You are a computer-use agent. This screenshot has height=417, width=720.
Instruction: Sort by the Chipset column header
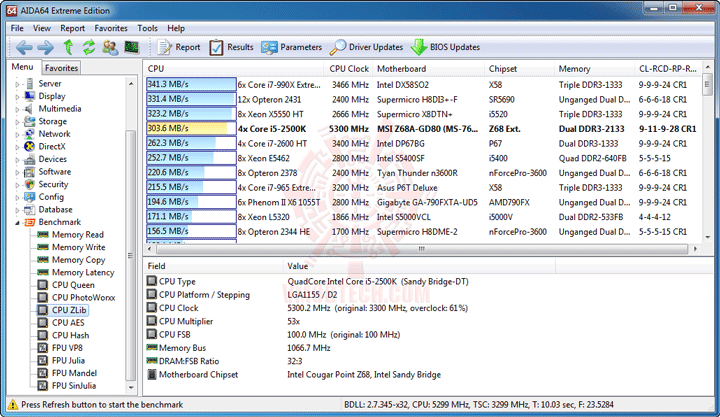point(519,68)
